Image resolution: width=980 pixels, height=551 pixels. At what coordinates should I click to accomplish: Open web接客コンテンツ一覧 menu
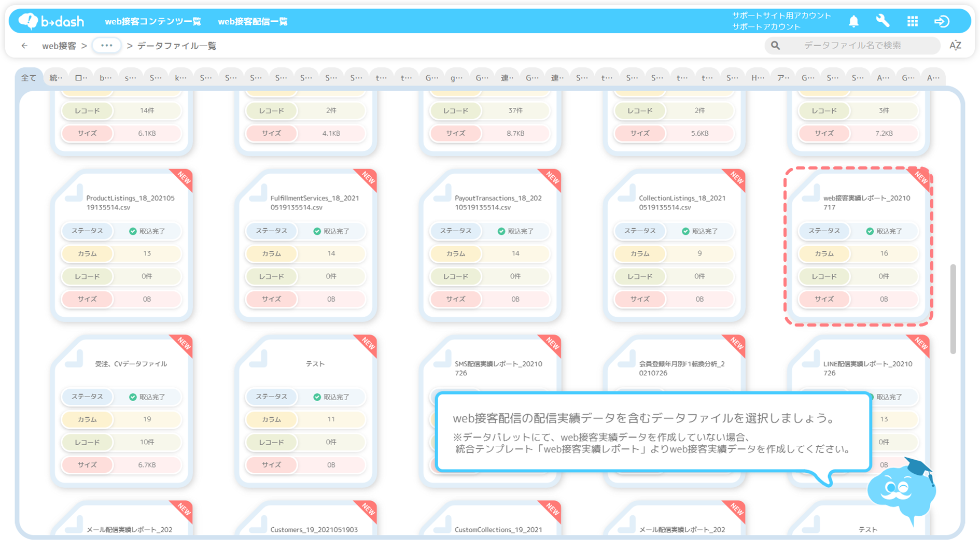153,21
